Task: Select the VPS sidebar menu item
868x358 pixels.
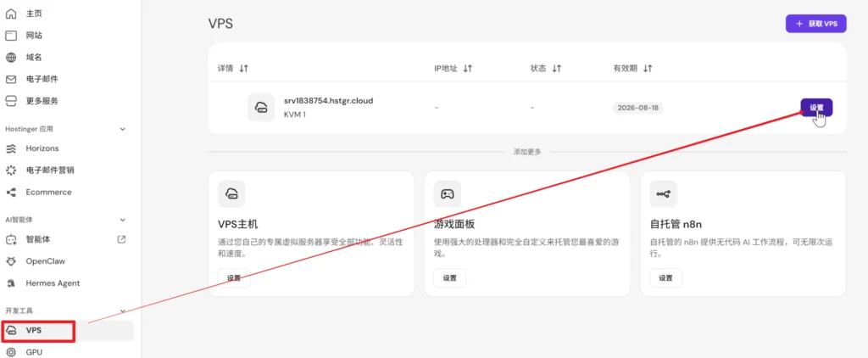Action: pyautogui.click(x=67, y=330)
